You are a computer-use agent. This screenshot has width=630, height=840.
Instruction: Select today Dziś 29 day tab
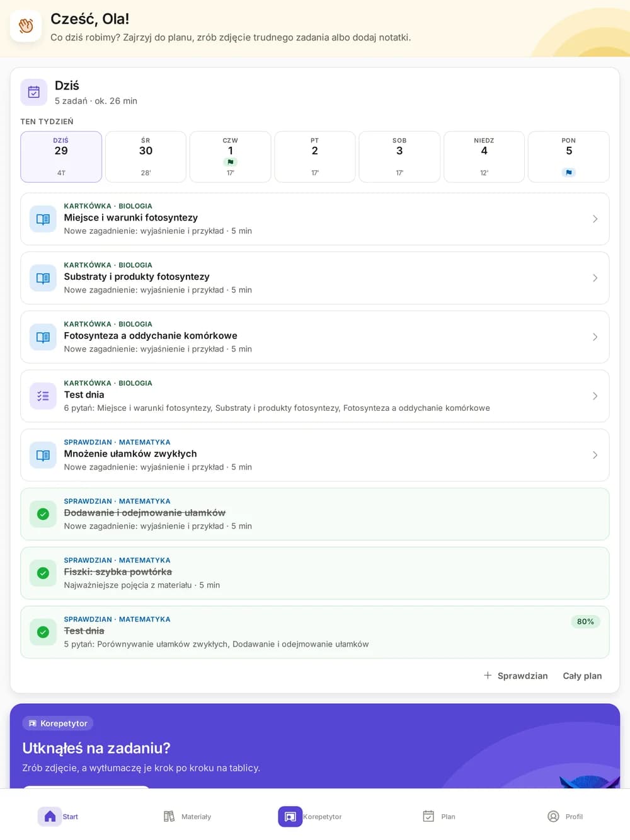click(61, 157)
